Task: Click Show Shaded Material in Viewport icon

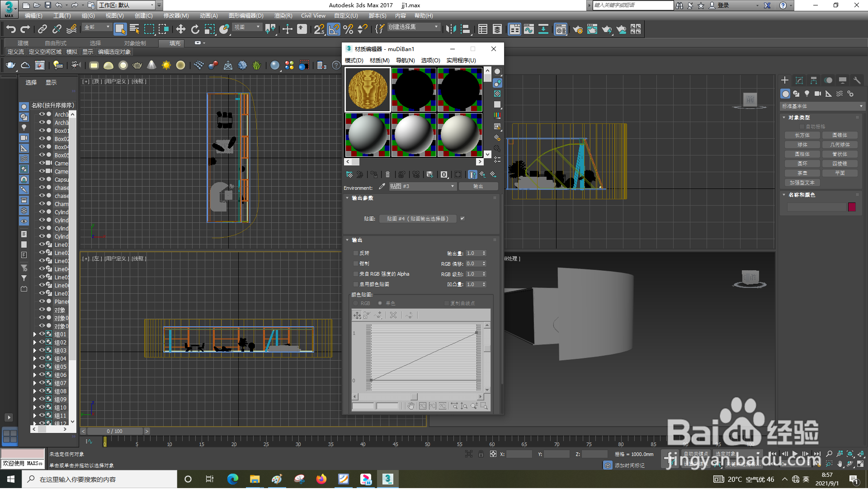Action: [458, 174]
